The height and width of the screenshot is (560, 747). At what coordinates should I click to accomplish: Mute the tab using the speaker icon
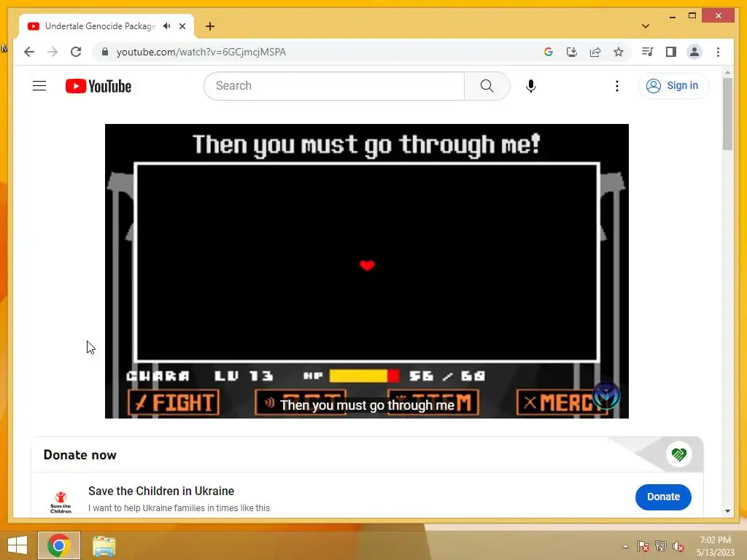pos(167,26)
